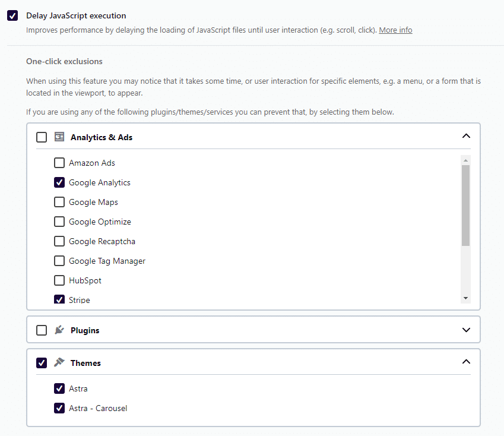Screen dimensions: 504x436
Task: Uncheck Delay JavaScript execution checkbox
Action: (x=12, y=16)
